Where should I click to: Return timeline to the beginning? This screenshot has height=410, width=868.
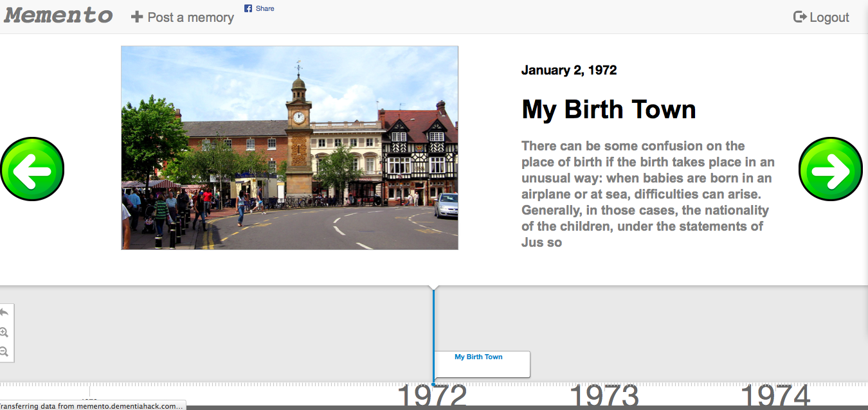tap(4, 312)
